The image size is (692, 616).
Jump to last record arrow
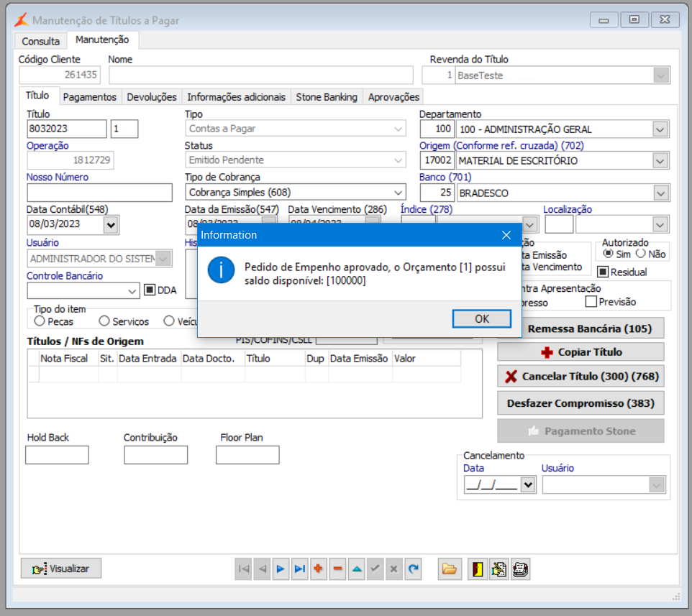click(x=300, y=569)
